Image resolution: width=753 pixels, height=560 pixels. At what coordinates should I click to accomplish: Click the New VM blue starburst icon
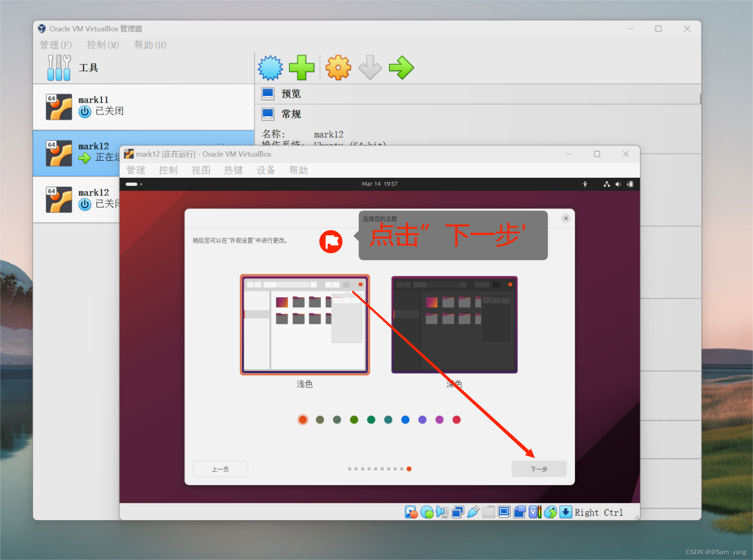tap(270, 68)
